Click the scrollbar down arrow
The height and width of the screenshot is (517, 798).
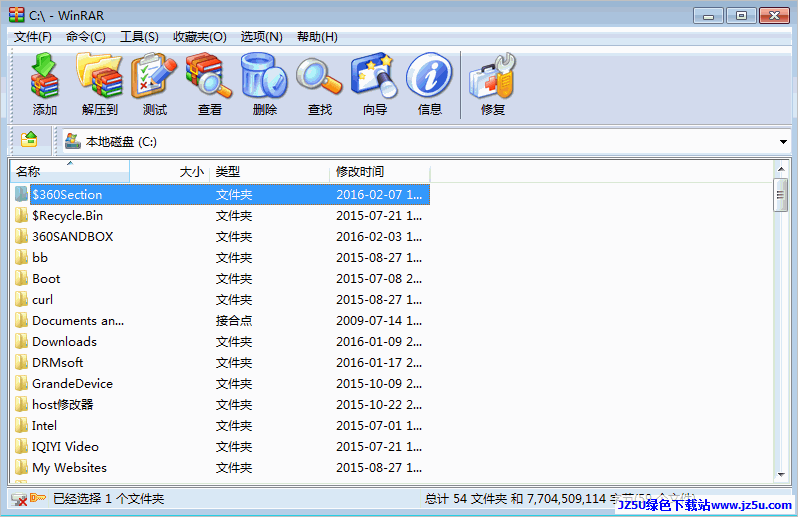(x=781, y=475)
